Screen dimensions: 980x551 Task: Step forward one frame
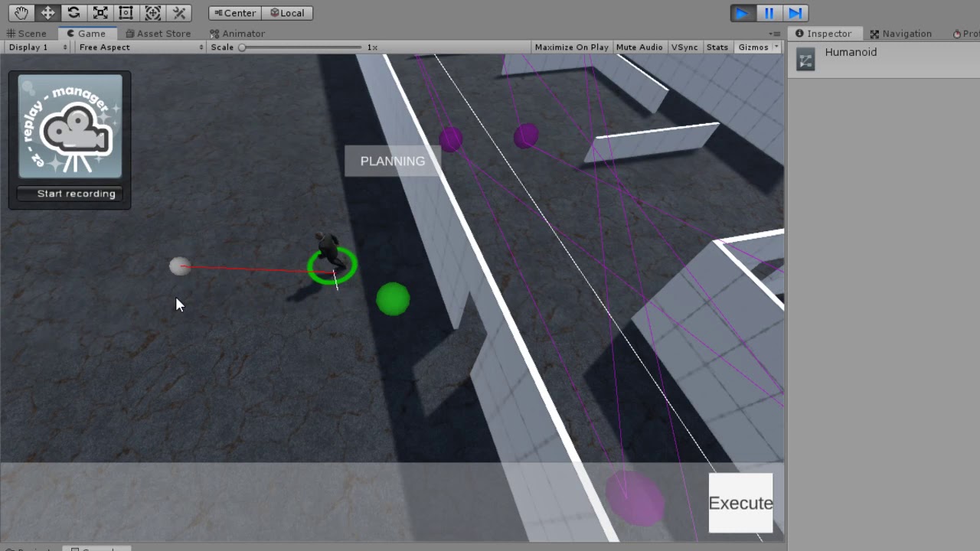pyautogui.click(x=795, y=13)
